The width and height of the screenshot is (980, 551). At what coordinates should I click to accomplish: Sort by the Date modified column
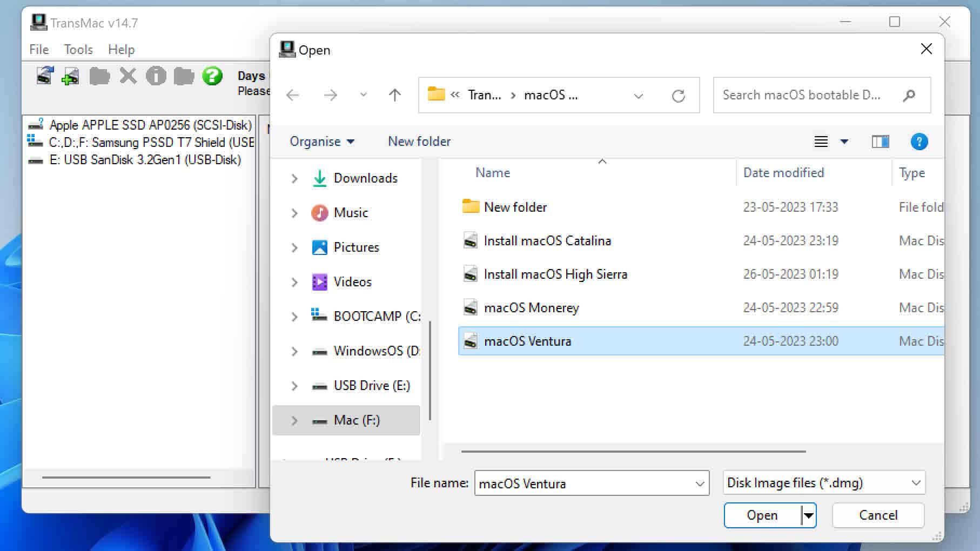pos(783,173)
